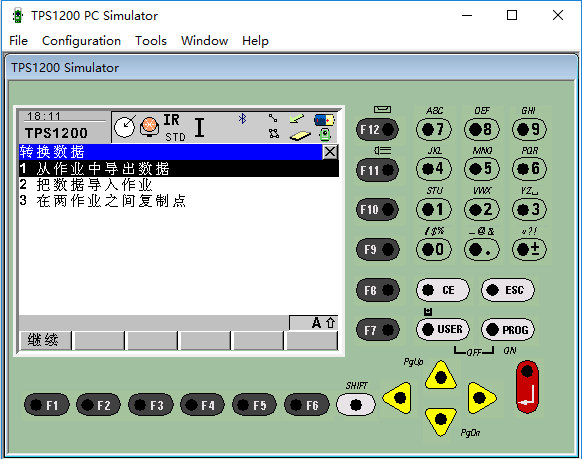Click the yellow right arrow key
This screenshot has height=459, width=582.
pos(481,398)
